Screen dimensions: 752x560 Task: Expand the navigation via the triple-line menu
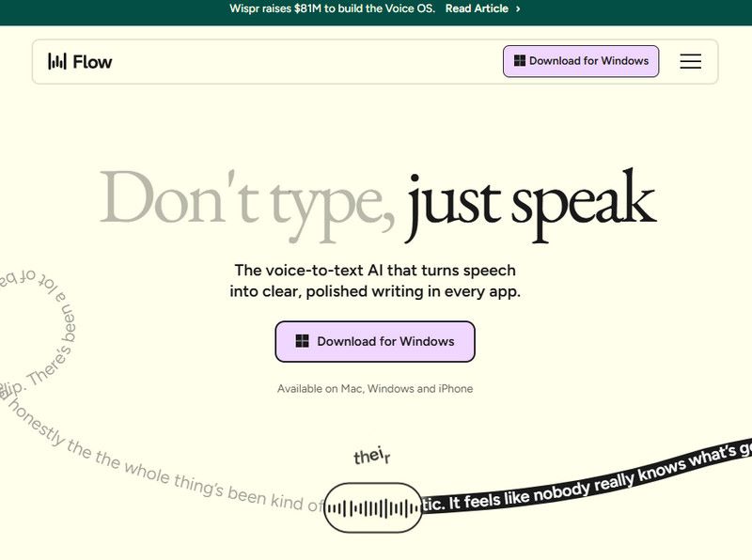pyautogui.click(x=691, y=61)
